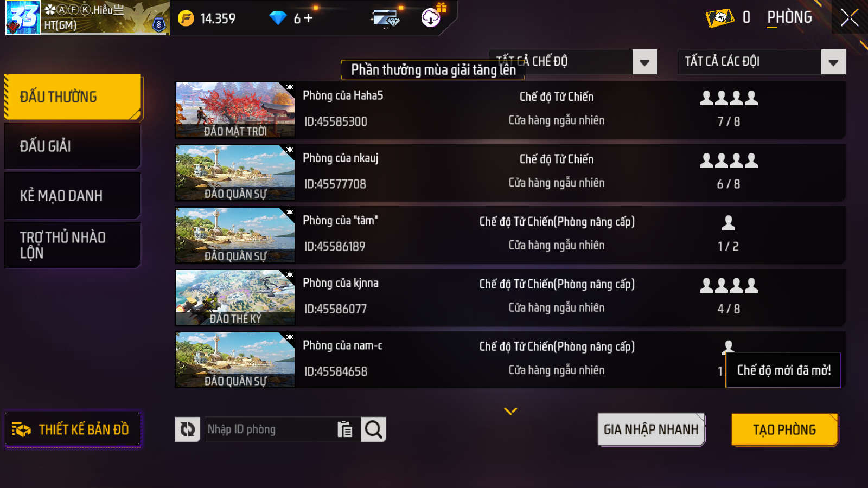Click the room card ticket icon
868x488 pixels.
720,18
